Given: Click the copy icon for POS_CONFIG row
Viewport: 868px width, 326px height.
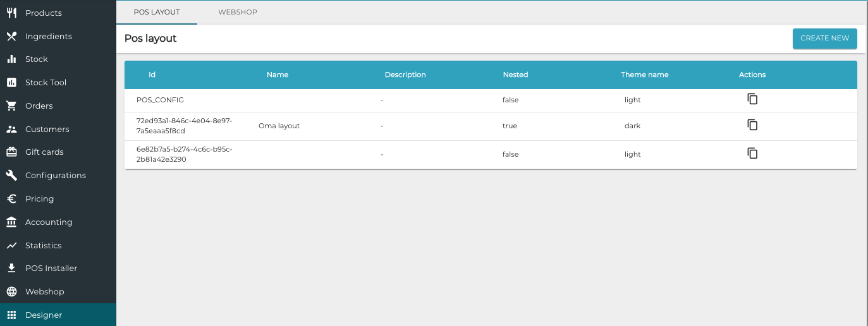Looking at the screenshot, I should pyautogui.click(x=752, y=99).
